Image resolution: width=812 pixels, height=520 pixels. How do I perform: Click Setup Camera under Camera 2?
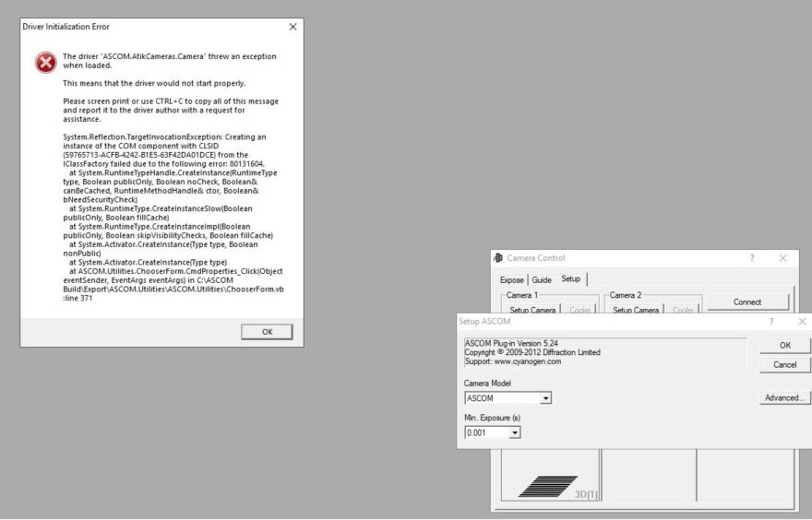[x=636, y=310]
